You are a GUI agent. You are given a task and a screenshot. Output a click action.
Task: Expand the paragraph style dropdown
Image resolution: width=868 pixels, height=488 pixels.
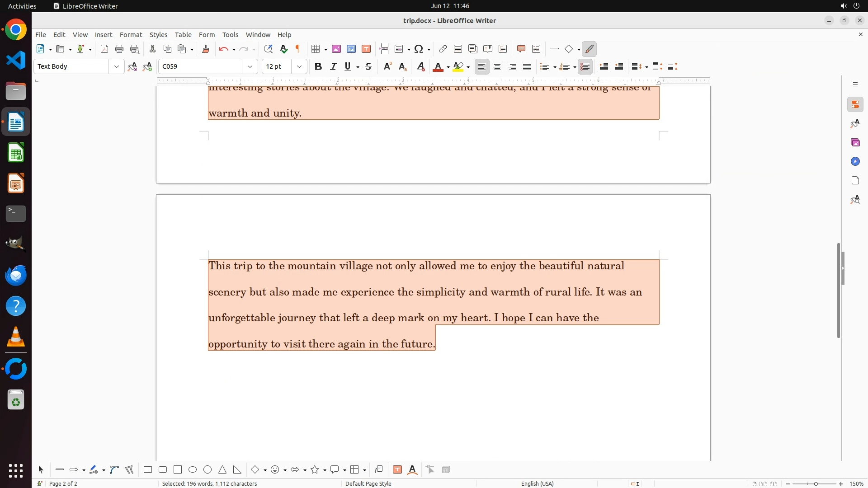pyautogui.click(x=117, y=67)
